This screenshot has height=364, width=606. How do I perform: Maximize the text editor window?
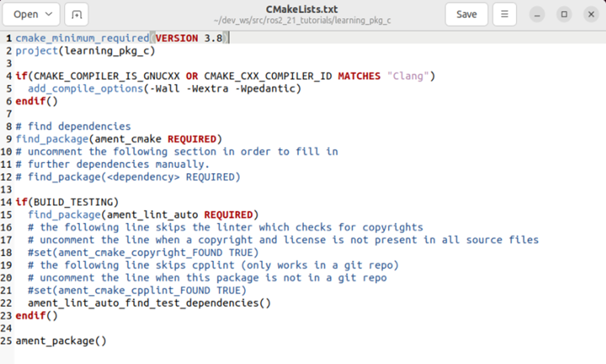[x=564, y=15]
